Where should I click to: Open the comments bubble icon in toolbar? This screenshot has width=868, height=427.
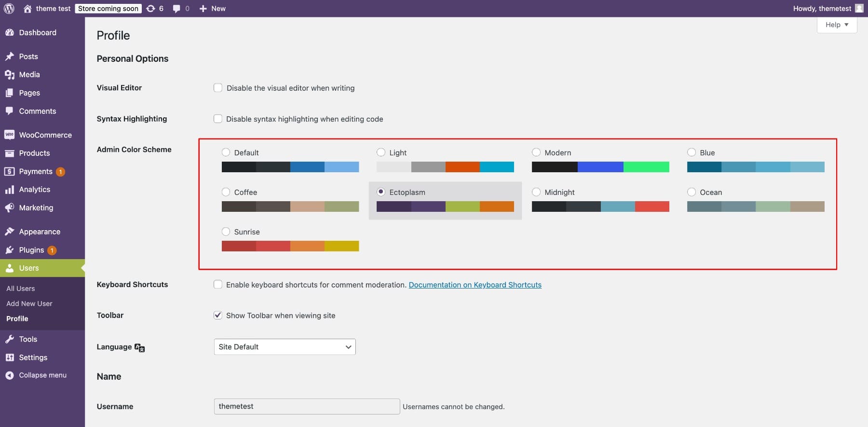[177, 8]
